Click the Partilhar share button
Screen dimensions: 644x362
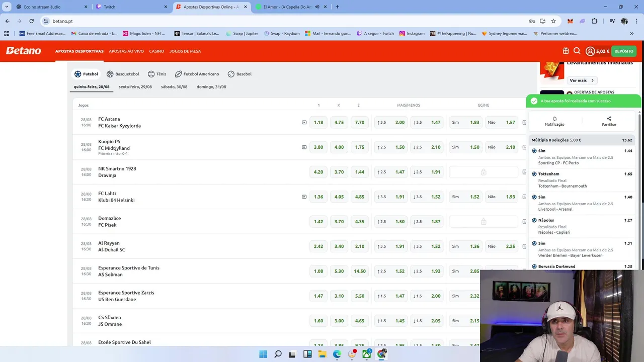[x=609, y=121]
